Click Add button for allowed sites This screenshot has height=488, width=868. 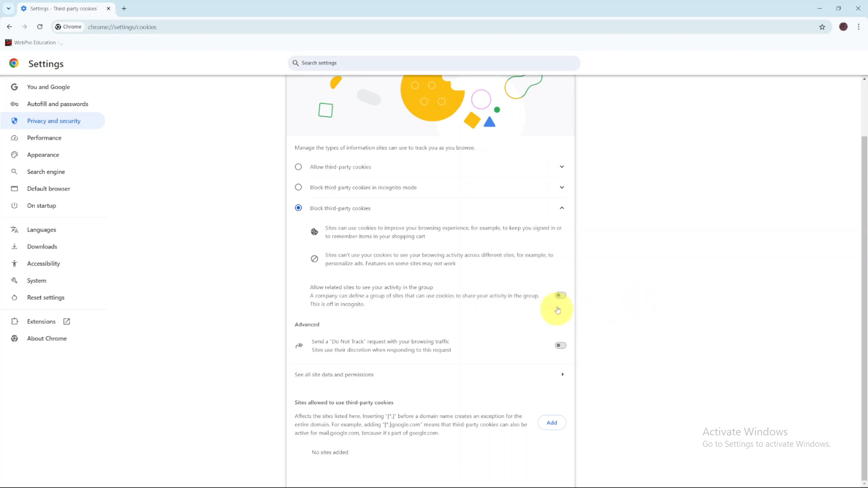click(552, 423)
